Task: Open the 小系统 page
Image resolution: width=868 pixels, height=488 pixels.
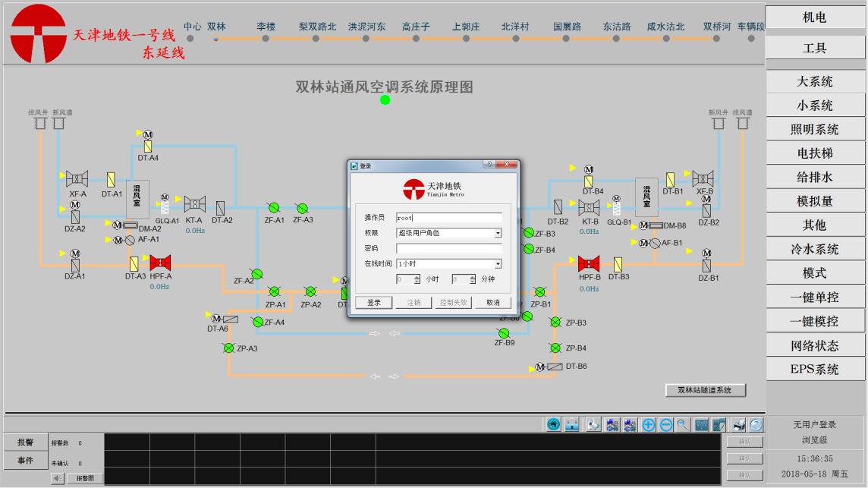Action: pyautogui.click(x=815, y=105)
